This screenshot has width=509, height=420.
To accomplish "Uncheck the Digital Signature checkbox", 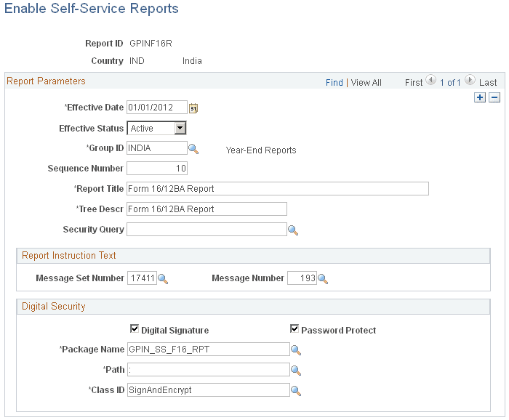I will tap(134, 329).
